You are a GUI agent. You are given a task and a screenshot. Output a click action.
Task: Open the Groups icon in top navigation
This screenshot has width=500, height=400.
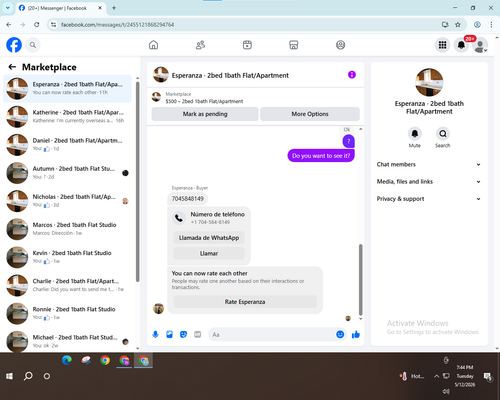tap(340, 45)
